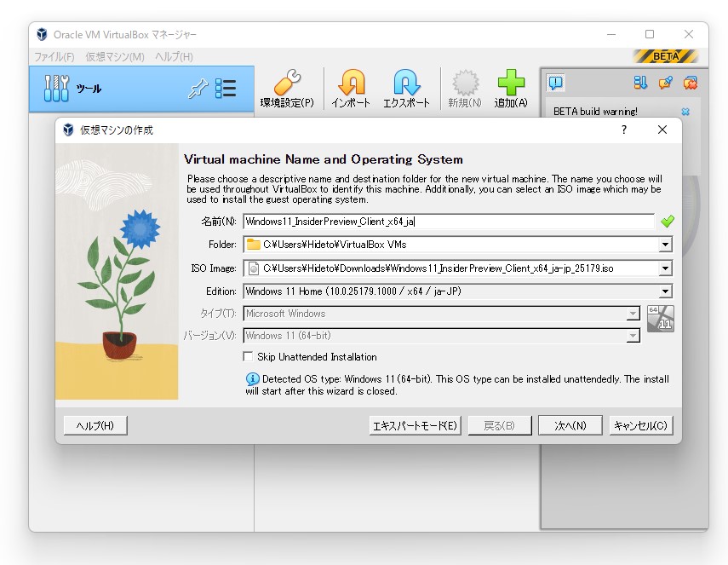Click the delete-all notifications icon
The width and height of the screenshot is (728, 565).
click(690, 83)
